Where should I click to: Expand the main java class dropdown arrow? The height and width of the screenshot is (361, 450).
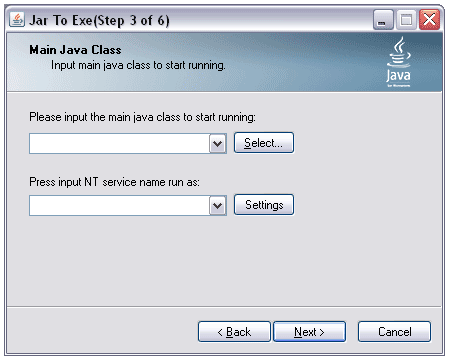[218, 144]
